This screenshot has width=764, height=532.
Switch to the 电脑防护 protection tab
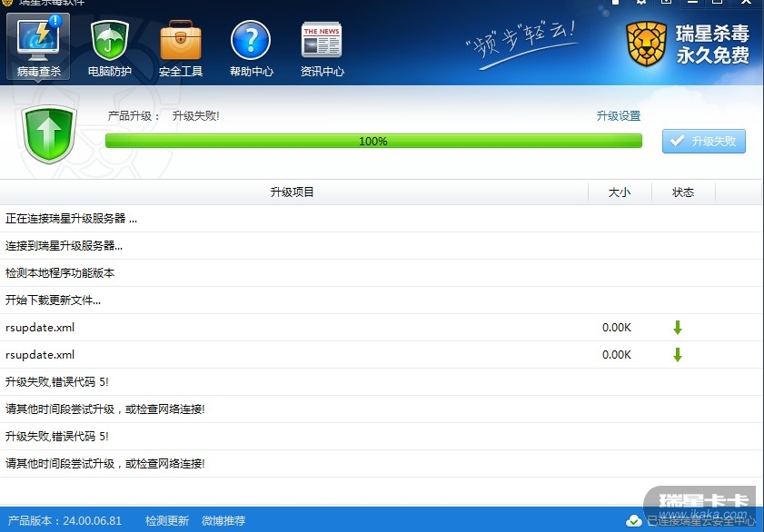click(110, 48)
